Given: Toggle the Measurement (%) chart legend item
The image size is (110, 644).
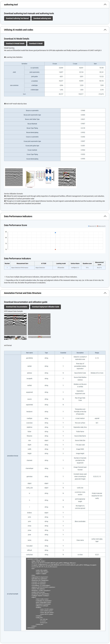Looking at the screenshot, I should tap(92, 226).
